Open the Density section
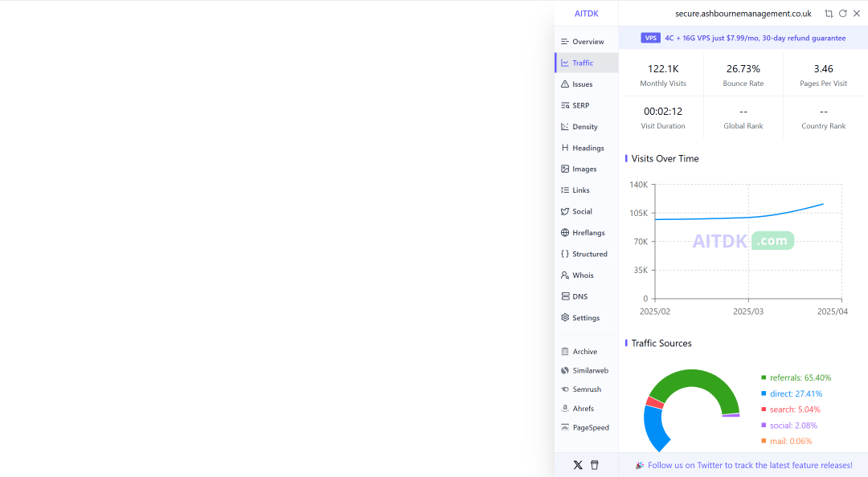The image size is (868, 477). [586, 127]
